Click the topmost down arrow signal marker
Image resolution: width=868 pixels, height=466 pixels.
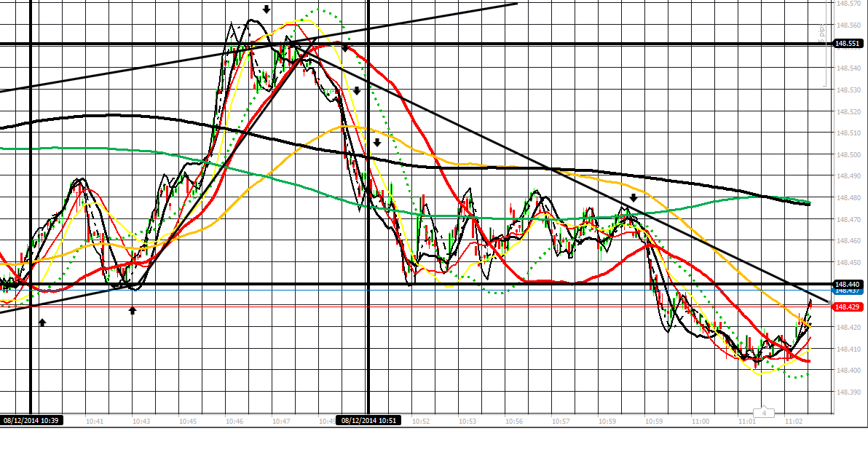tap(267, 9)
